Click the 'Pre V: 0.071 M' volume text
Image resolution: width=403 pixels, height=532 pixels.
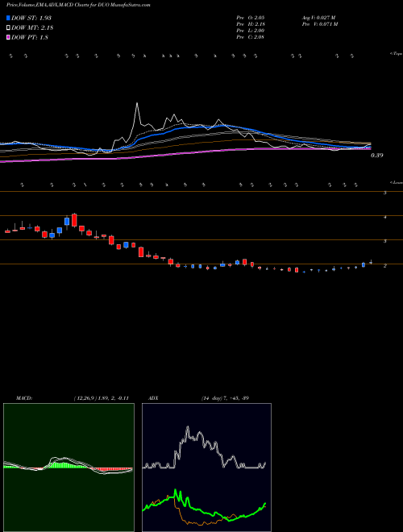[x=320, y=24]
